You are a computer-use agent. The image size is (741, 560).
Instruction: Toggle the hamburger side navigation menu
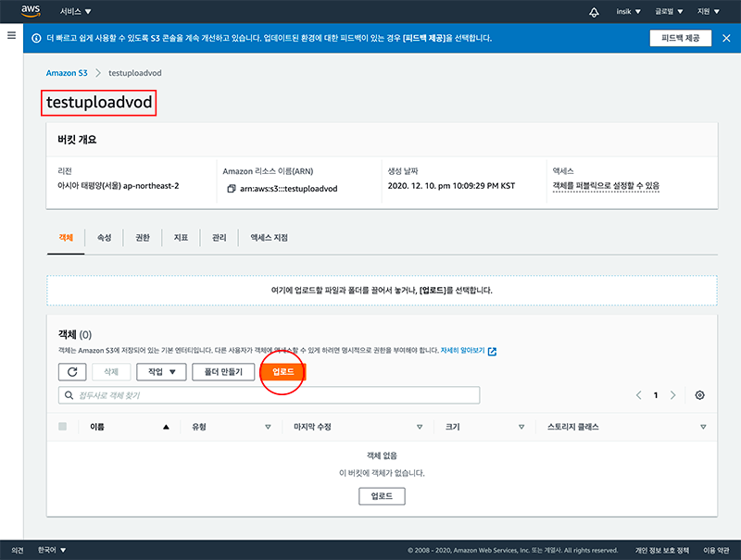point(11,35)
